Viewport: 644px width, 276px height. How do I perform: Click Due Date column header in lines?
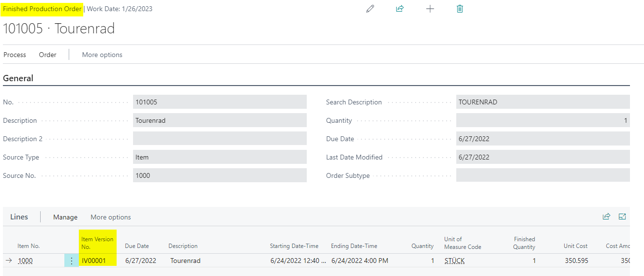click(x=137, y=246)
